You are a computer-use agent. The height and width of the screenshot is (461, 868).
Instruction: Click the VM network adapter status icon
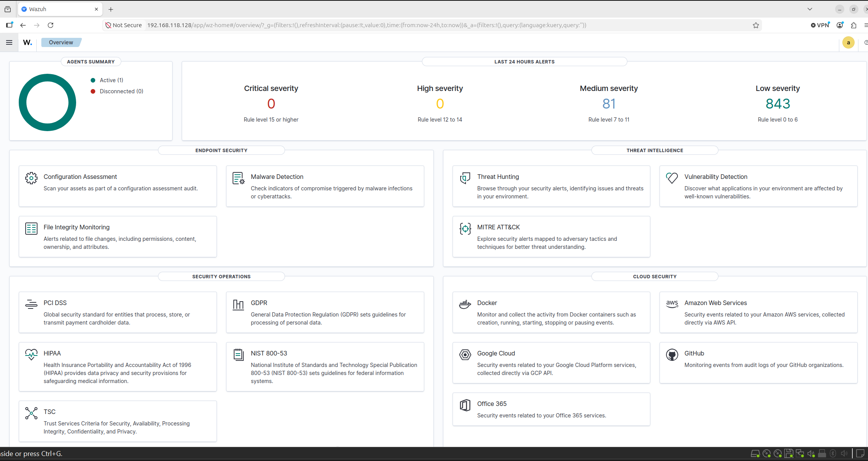point(800,453)
